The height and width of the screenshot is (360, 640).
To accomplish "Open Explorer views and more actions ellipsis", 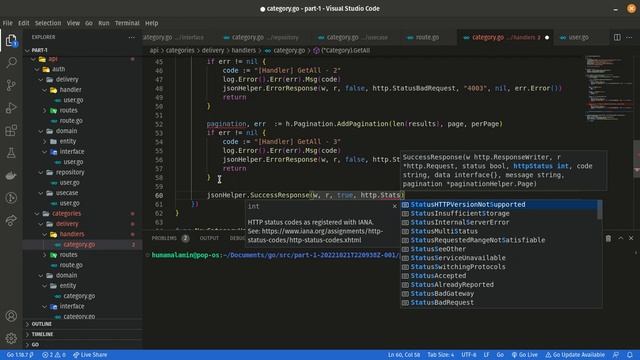I will 131,37.
